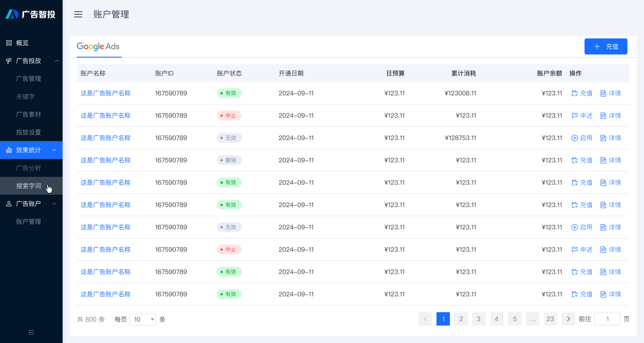This screenshot has width=644, height=343.
Task: Click the 广告账户 user icon in sidebar
Action: click(8, 203)
